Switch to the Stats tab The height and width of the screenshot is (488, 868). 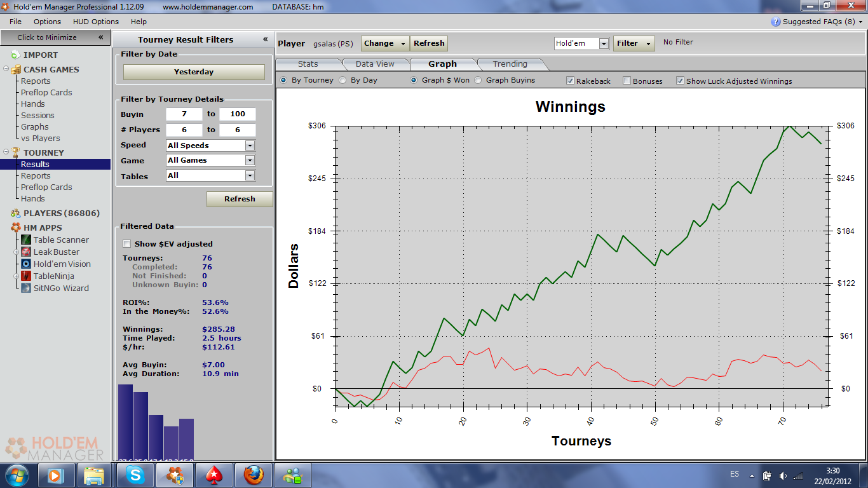(x=308, y=64)
